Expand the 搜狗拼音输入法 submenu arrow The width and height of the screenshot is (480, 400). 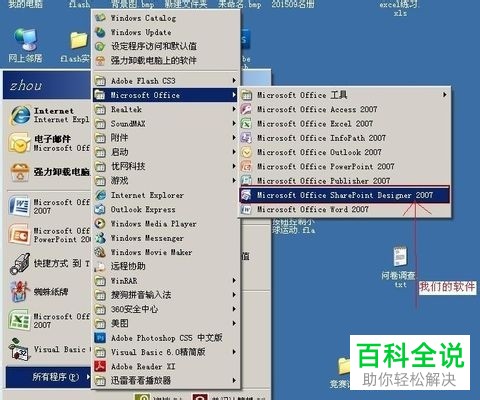click(x=234, y=295)
